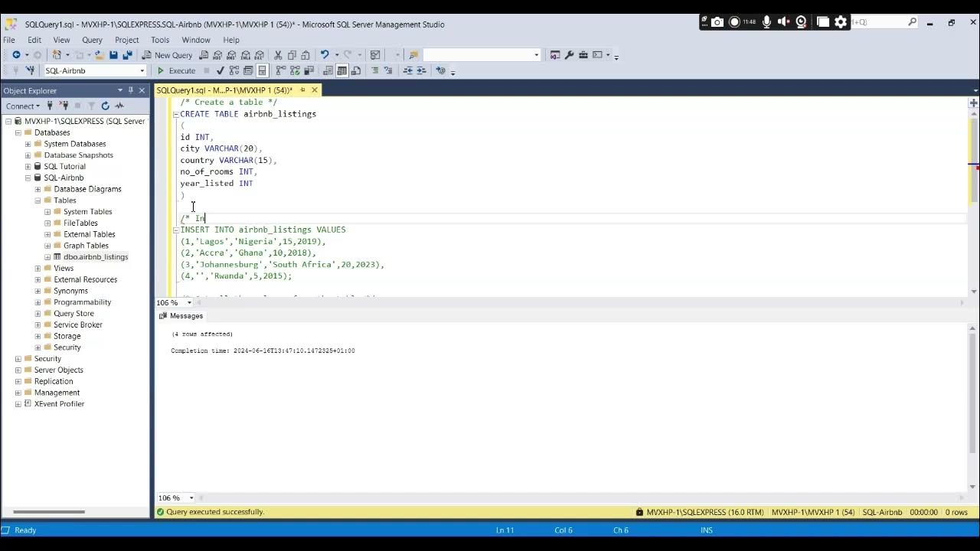Viewport: 980px width, 551px height.
Task: Open the SQL-Airbnb database dropdown
Action: click(142, 70)
